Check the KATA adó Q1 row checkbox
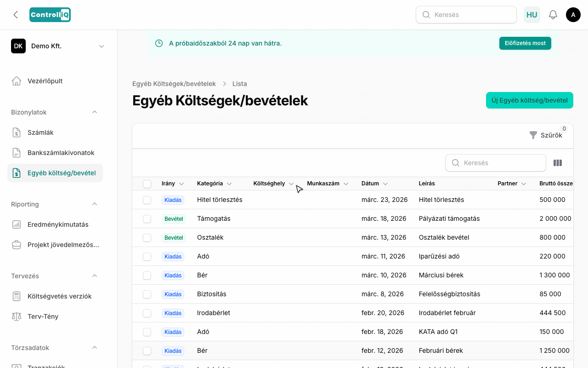588x368 pixels. 147,332
